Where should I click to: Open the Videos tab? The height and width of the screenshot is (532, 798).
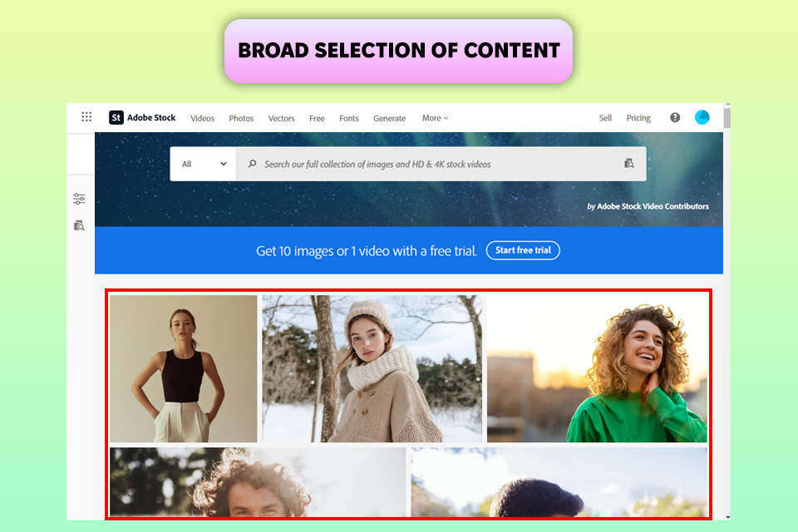202,118
